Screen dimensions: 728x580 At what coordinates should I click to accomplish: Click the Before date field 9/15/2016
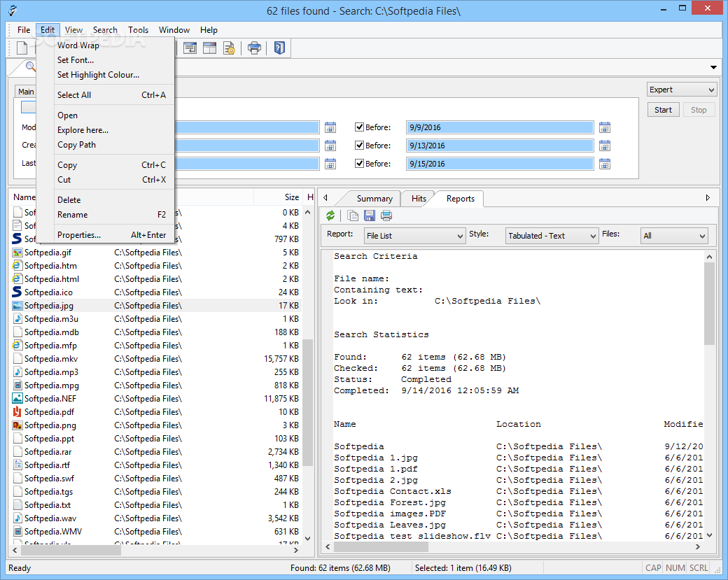click(500, 164)
